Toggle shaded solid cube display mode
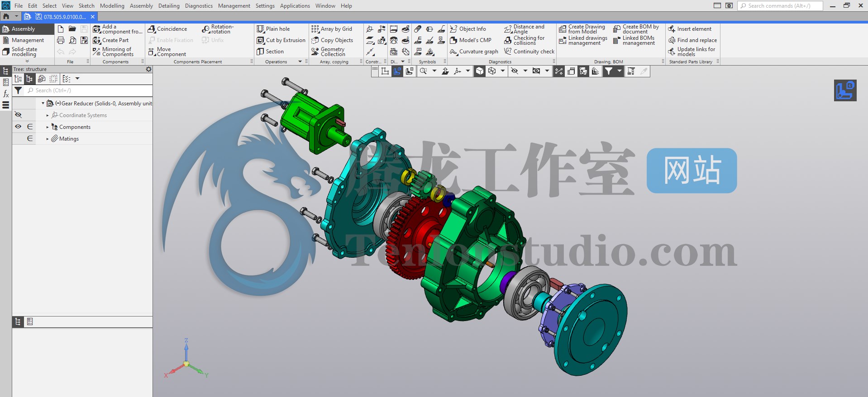 [480, 71]
